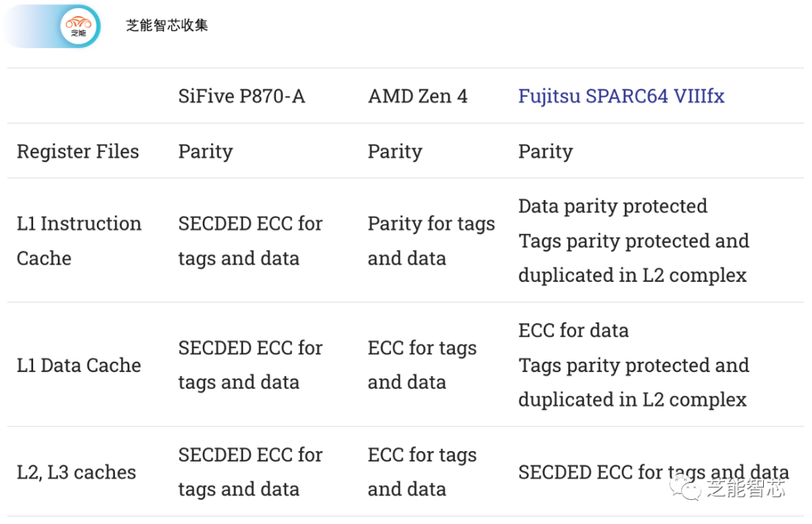Click the Data parity protected text
The image size is (812, 524).
coord(613,206)
